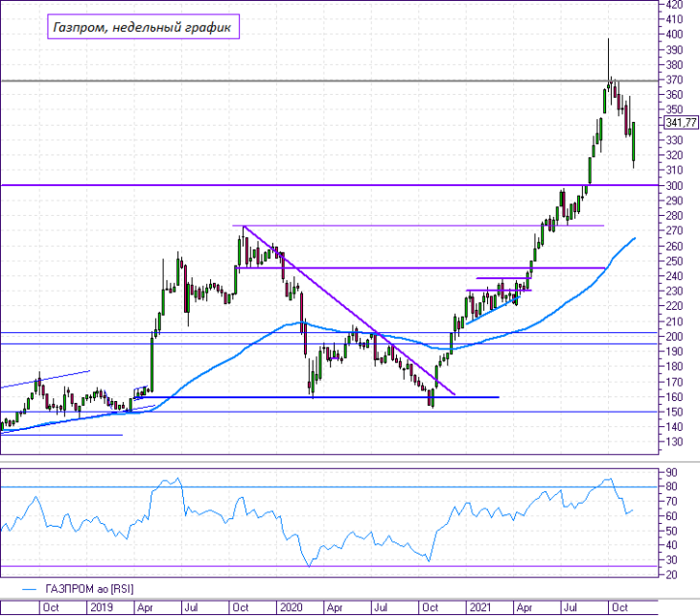This screenshot has height=616, width=700.
Task: Select the current price label 341,77
Action: point(681,123)
